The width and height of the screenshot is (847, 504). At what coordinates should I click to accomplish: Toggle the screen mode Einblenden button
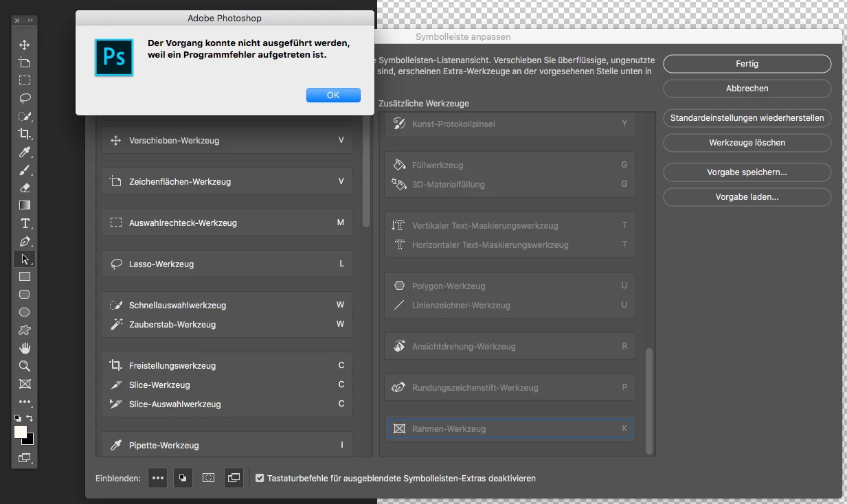click(234, 478)
